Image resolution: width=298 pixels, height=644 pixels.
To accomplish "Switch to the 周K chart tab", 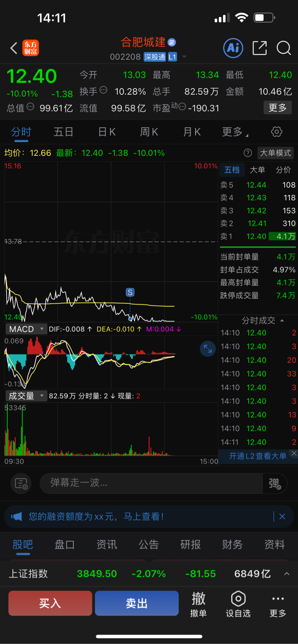I will (x=149, y=132).
